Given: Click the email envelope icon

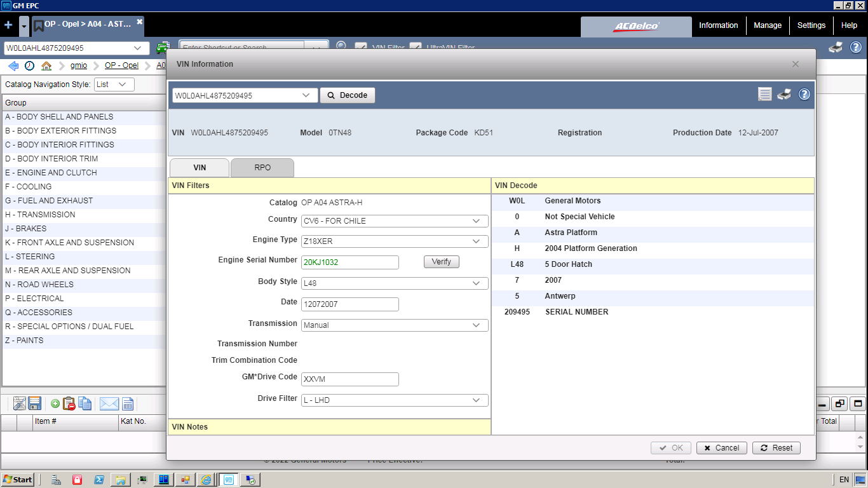Looking at the screenshot, I should pyautogui.click(x=109, y=403).
